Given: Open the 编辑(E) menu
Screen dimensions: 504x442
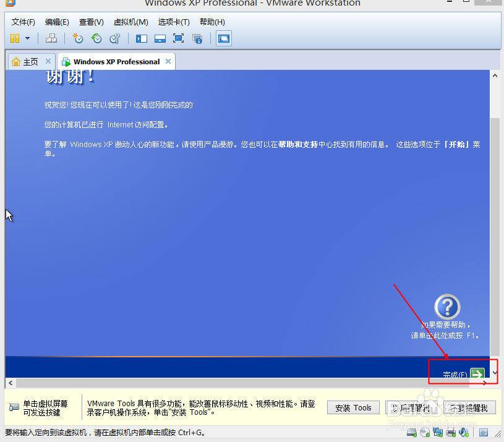Looking at the screenshot, I should [x=57, y=22].
